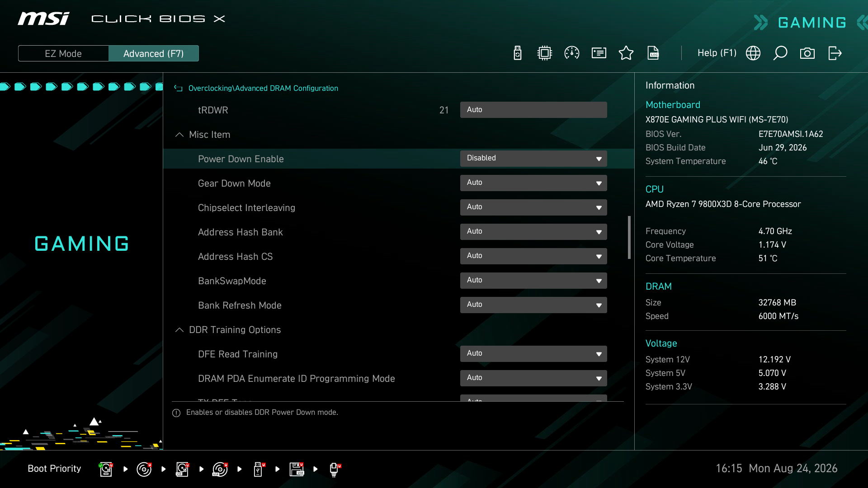Open the speedometer gauge icon in the toolbar
Viewport: 868px width, 488px height.
(x=572, y=53)
